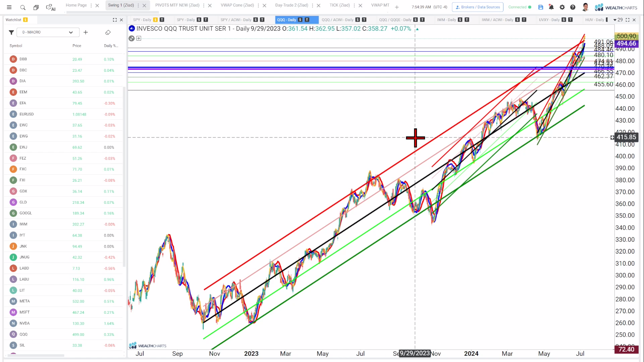
Task: Open options menu of the Swing 1 tab
Action: coord(138,5)
